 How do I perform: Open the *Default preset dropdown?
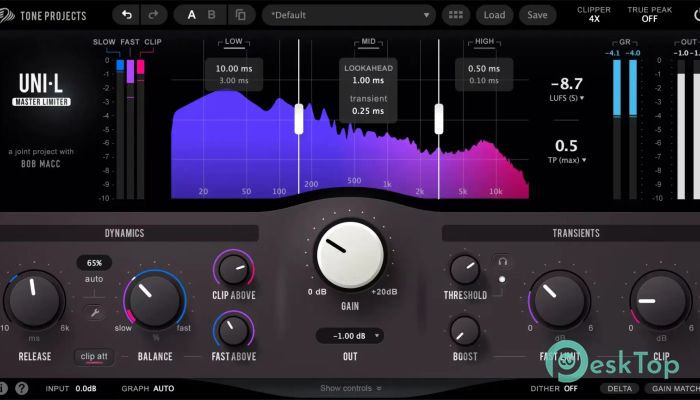click(x=349, y=15)
